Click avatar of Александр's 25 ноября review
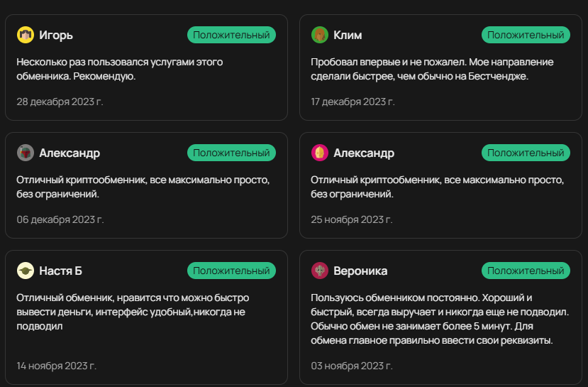 point(320,153)
